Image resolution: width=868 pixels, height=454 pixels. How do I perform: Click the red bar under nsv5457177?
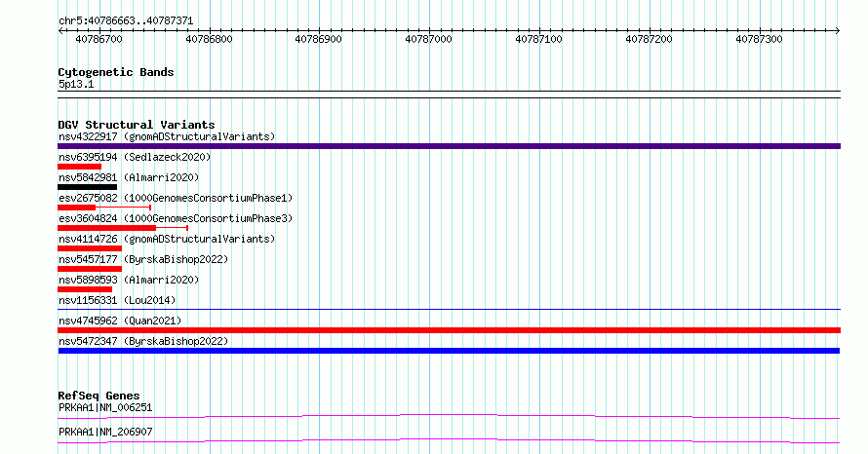(89, 269)
